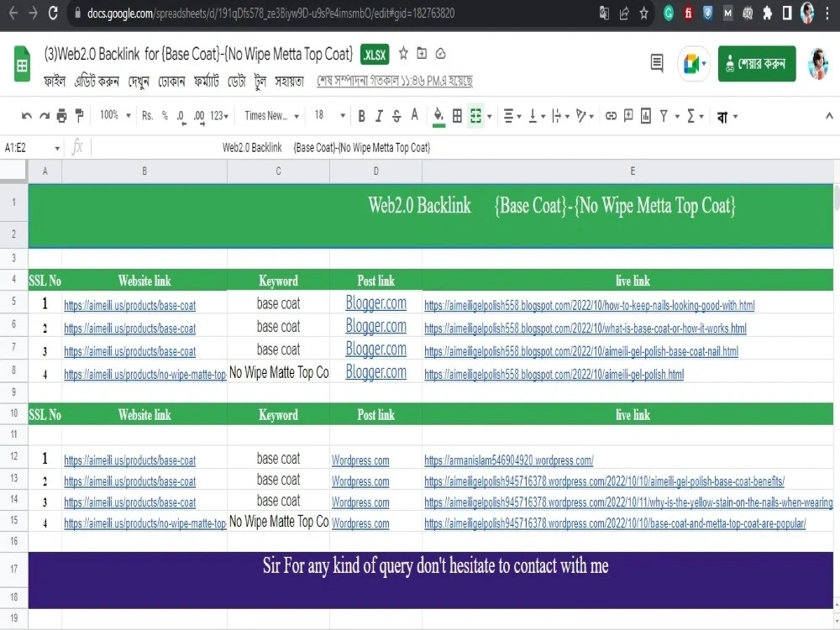Click the cloud document status icon
Image resolution: width=840 pixels, height=630 pixels.
tap(440, 54)
